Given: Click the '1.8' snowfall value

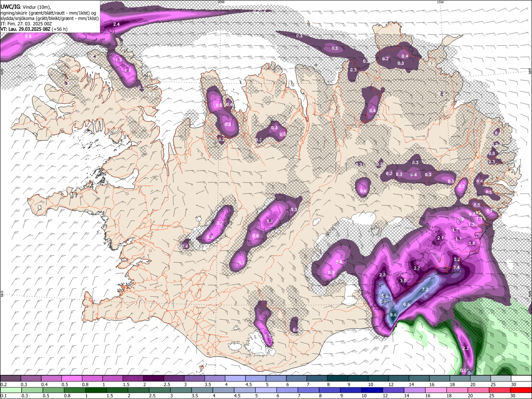Looking at the screenshot, I should click(x=472, y=244).
